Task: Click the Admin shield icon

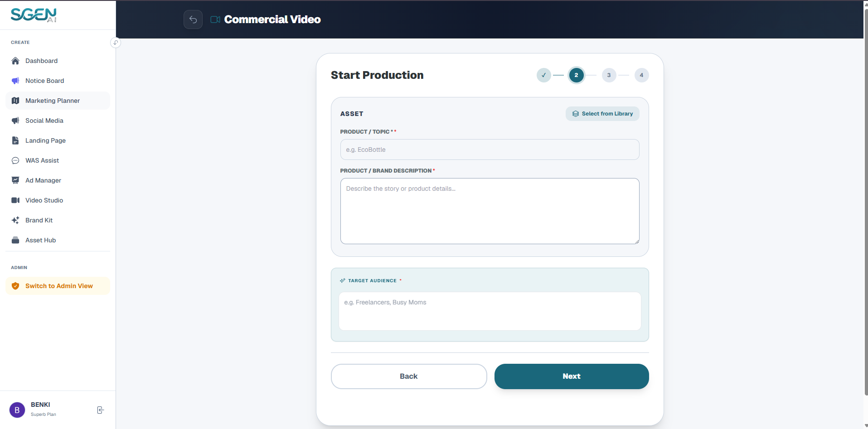Action: pos(15,286)
